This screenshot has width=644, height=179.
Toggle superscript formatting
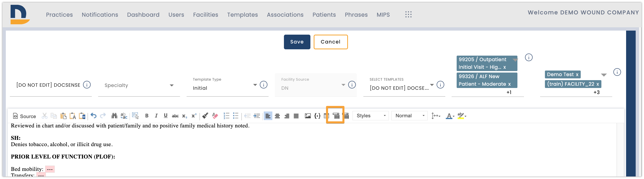(194, 116)
